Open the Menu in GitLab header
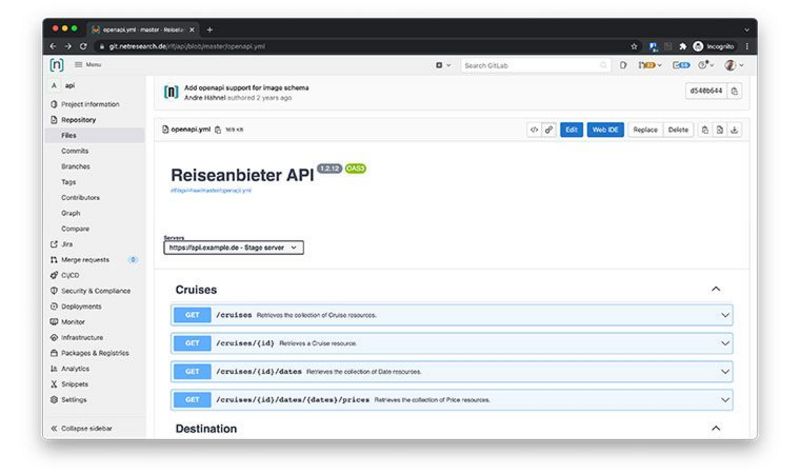Screen dimensions: 800x474 [x=88, y=65]
